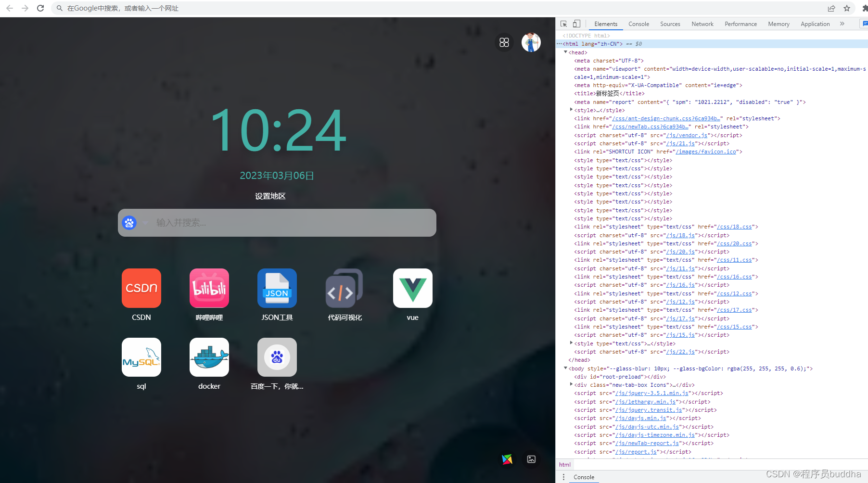Click the 输入并搜索 search input field
Viewport: 868px width, 483px height.
[277, 223]
